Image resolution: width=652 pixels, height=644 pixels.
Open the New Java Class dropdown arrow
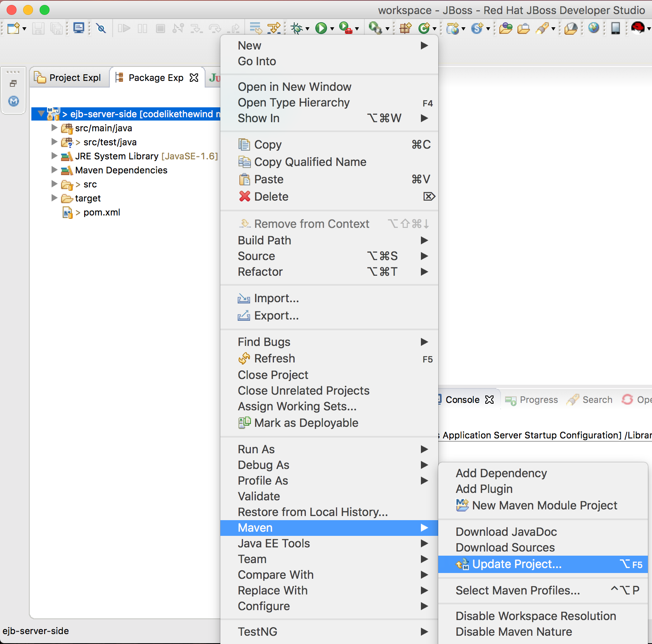point(435,28)
